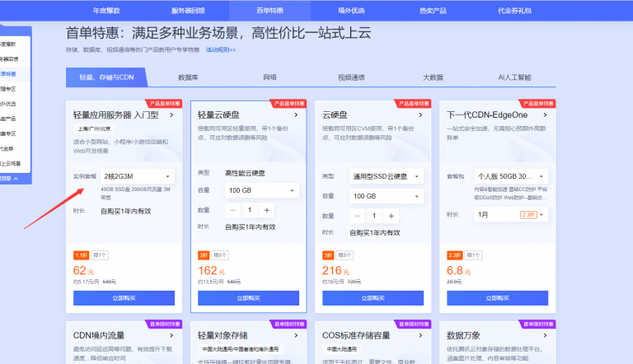
Task: Switch to the 网络 tab
Action: pyautogui.click(x=270, y=77)
